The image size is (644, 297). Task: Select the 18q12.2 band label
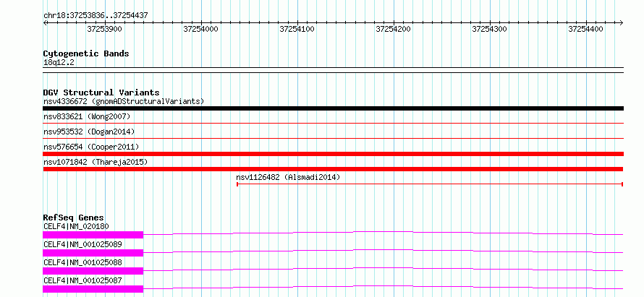(x=59, y=63)
